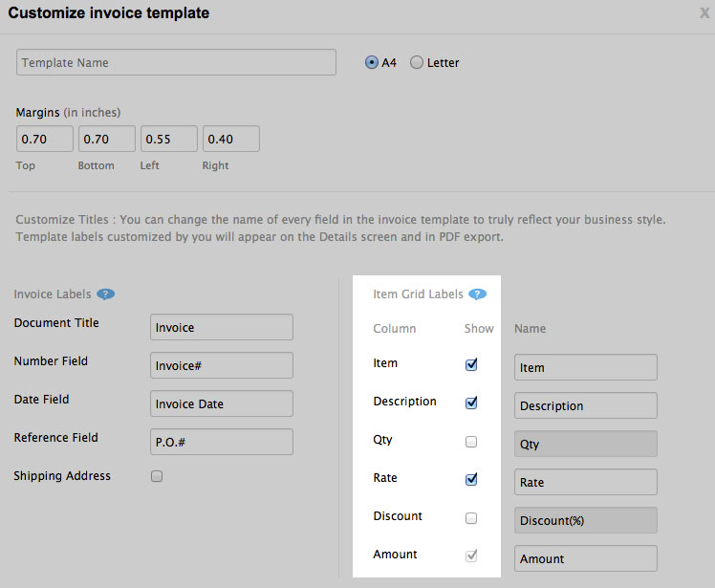This screenshot has width=715, height=588.
Task: Edit the Amount column name field
Action: [586, 558]
